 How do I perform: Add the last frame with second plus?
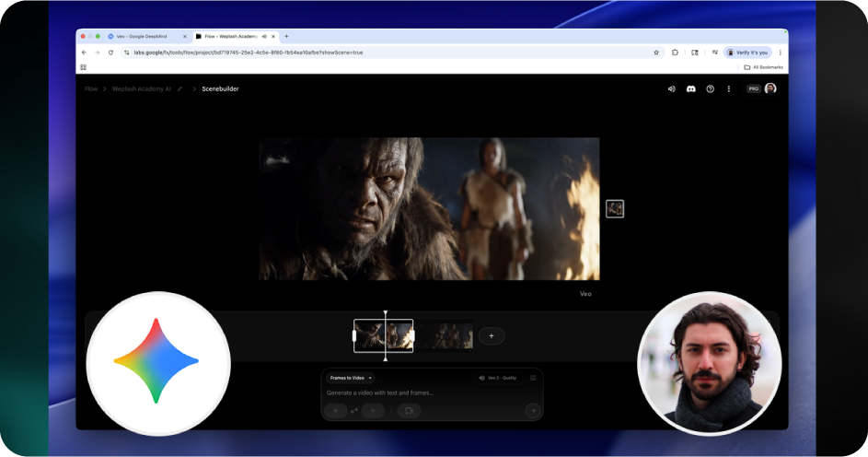(373, 410)
